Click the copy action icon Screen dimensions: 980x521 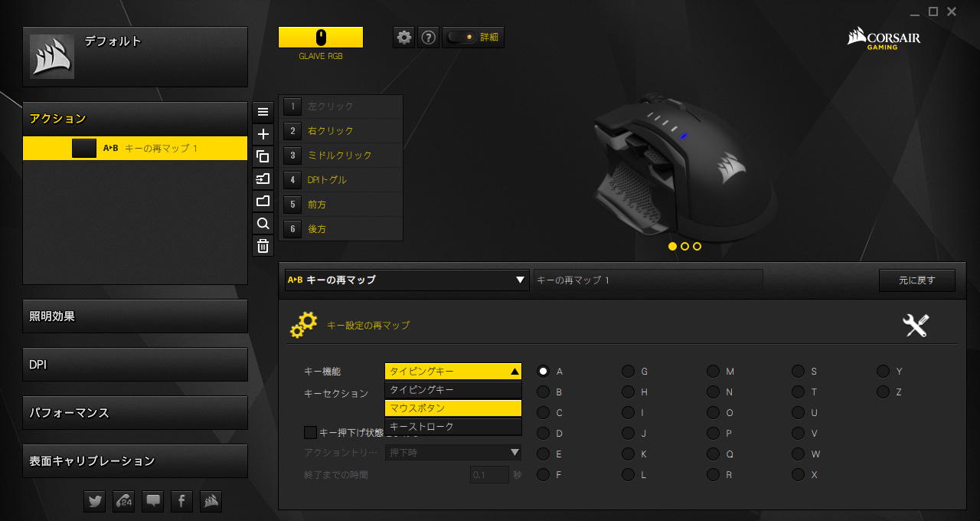pos(263,156)
